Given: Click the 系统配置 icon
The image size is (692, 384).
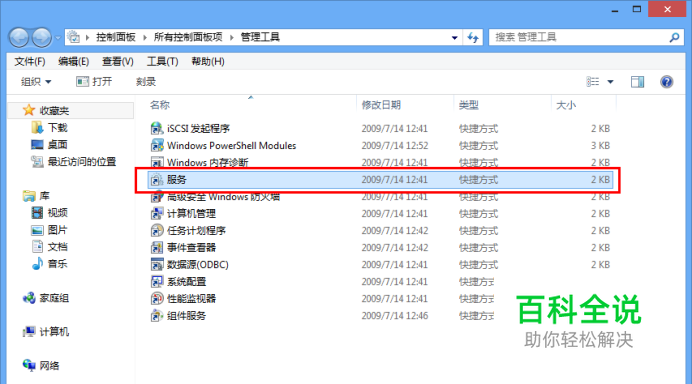Looking at the screenshot, I should point(157,282).
